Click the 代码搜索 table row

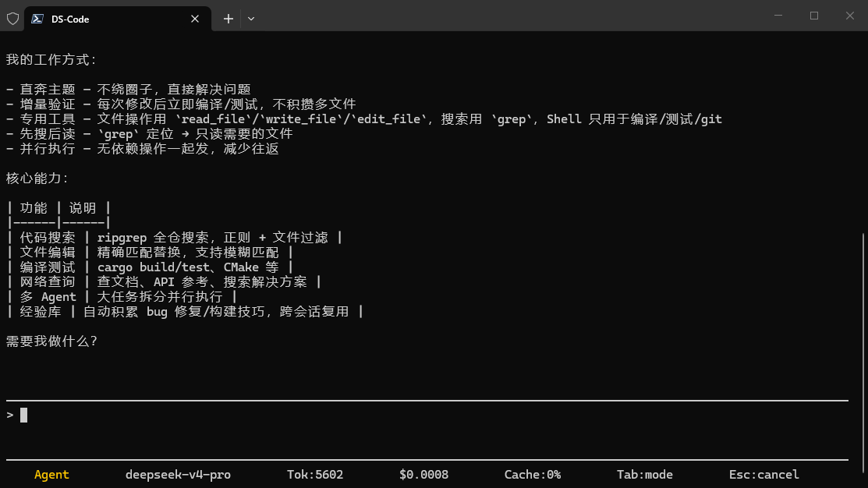pos(175,238)
